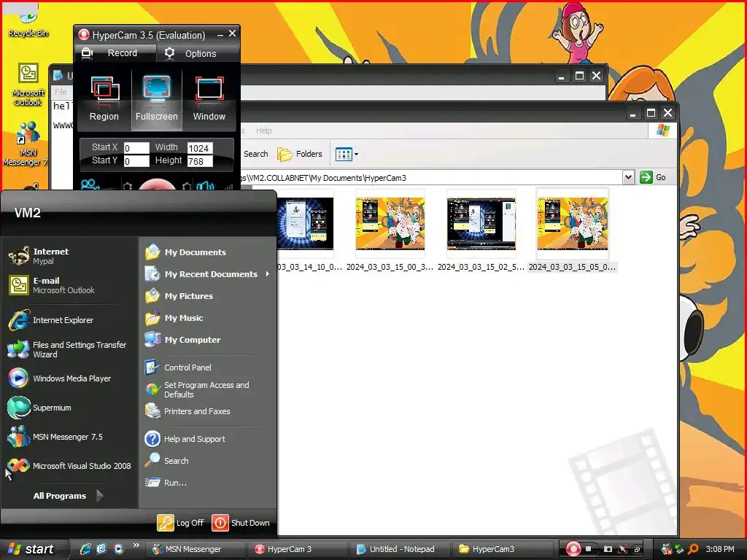Open Files and Settings Transfer Wizard
Viewport: 747px width, 560px height.
69,349
